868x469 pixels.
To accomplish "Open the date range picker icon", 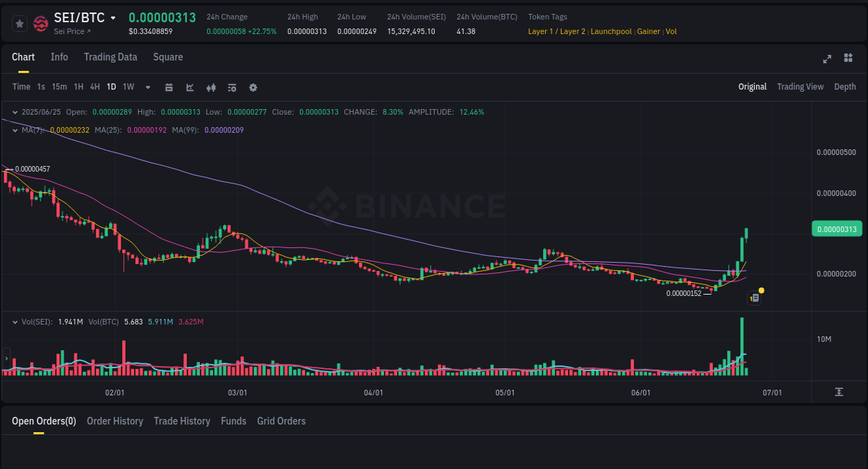I will tap(169, 87).
